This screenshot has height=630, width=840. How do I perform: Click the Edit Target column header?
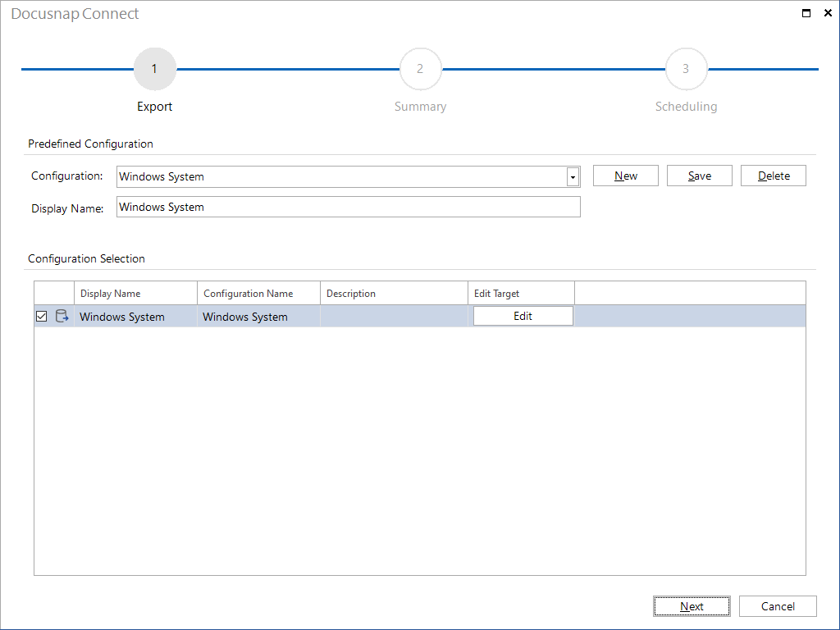click(521, 293)
